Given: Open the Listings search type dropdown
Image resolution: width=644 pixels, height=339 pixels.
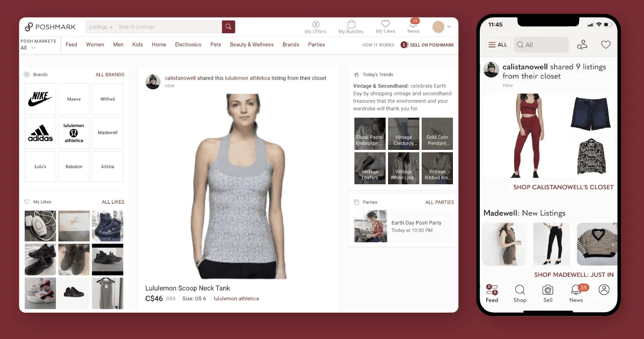Looking at the screenshot, I should 101,27.
